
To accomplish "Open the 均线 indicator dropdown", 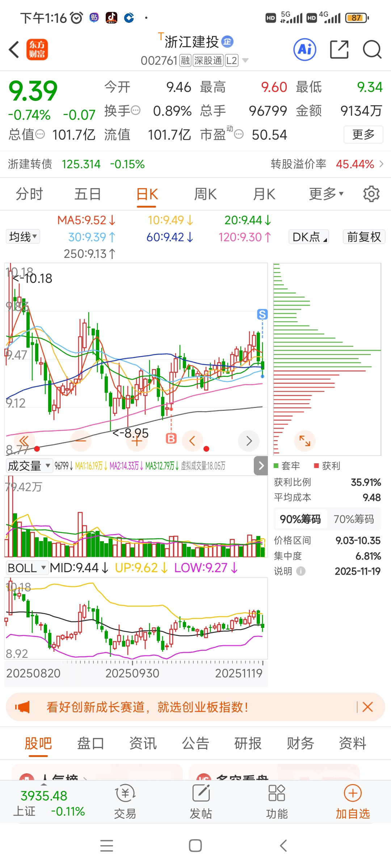I will 23,237.
